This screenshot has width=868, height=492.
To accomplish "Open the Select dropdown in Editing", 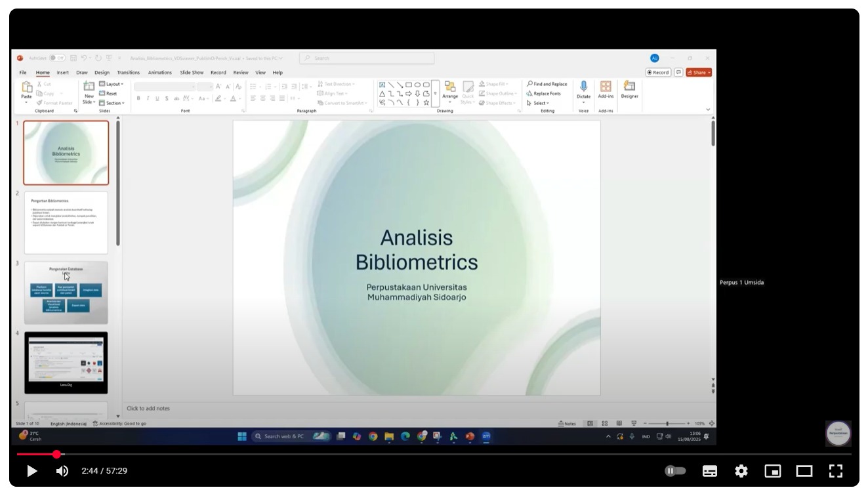I will 538,103.
